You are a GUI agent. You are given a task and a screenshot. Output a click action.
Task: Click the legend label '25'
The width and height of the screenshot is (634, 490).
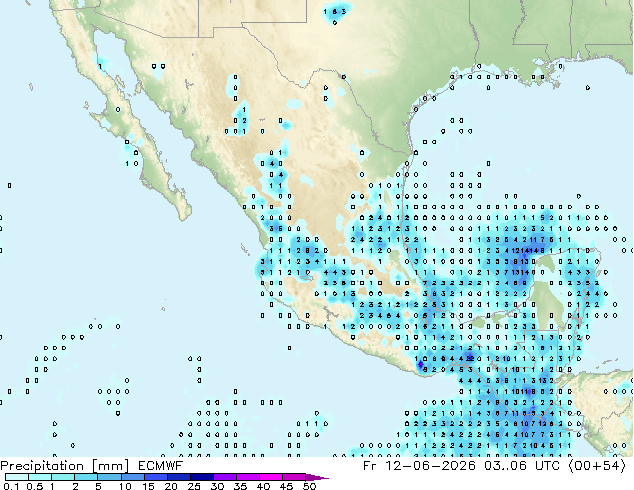point(194,486)
